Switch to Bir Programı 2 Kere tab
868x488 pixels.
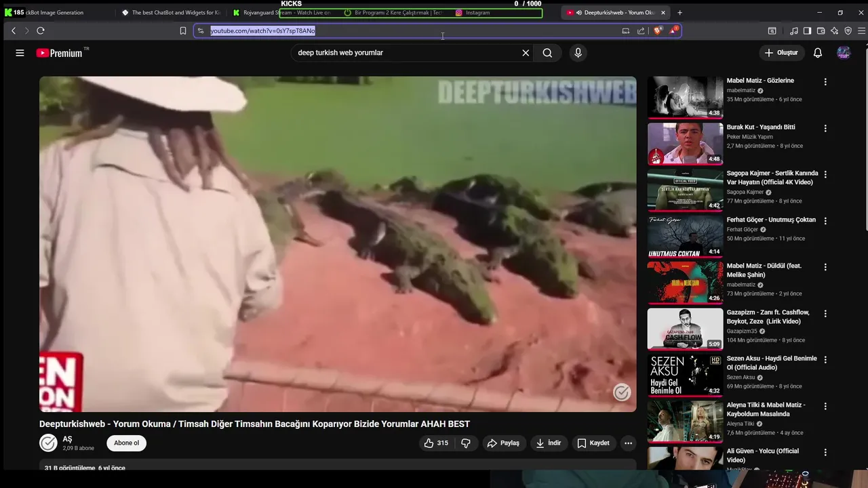pyautogui.click(x=393, y=12)
